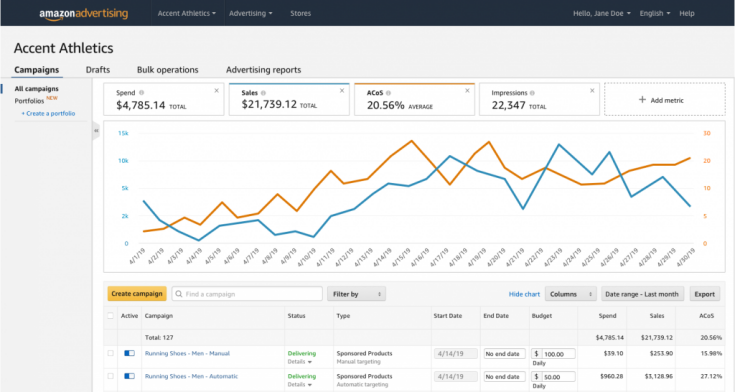Viewport: 735px width, 392px height.
Task: Open the Advertising reports tab
Action: pyautogui.click(x=263, y=70)
